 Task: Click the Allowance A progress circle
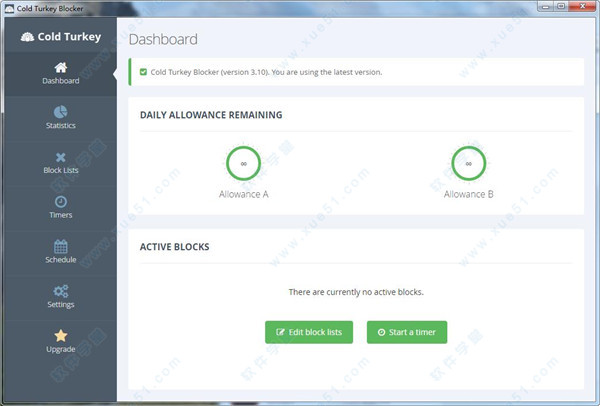243,163
